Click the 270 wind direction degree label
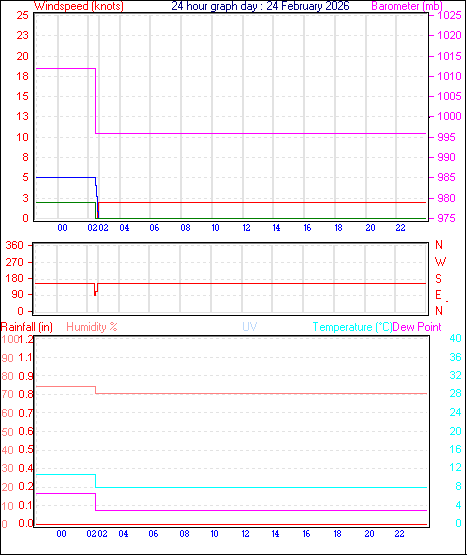Viewport: 467px width, 559px height. [x=15, y=262]
